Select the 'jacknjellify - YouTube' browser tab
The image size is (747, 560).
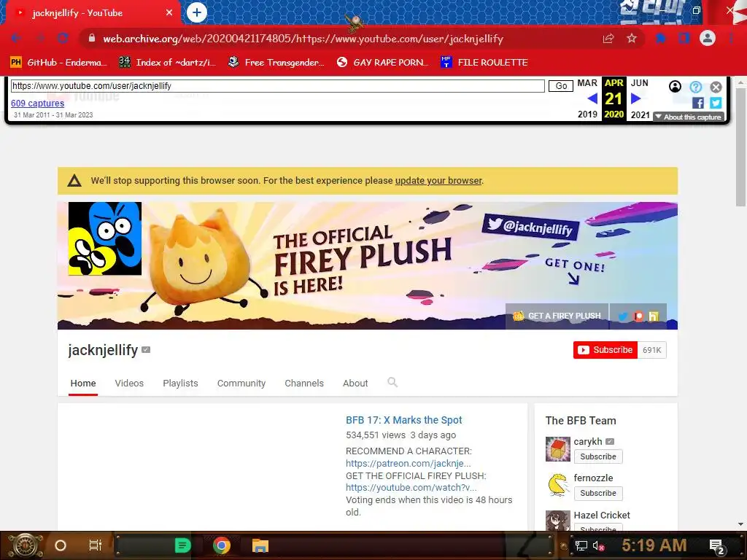pyautogui.click(x=93, y=13)
